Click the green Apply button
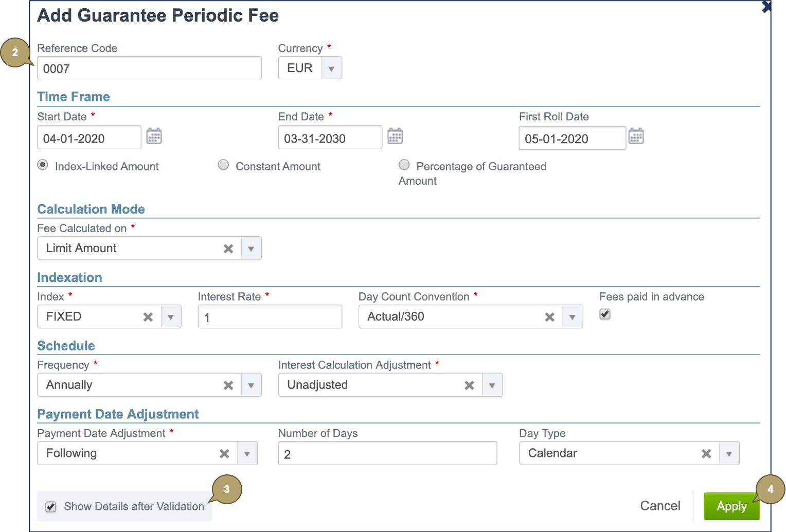786x532 pixels. point(731,506)
